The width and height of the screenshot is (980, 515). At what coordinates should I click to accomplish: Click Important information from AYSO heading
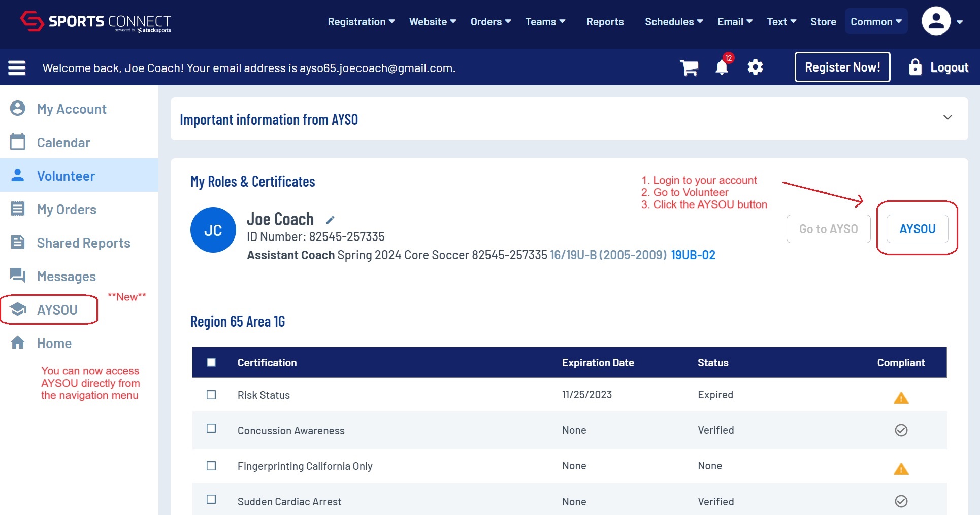pyautogui.click(x=269, y=119)
